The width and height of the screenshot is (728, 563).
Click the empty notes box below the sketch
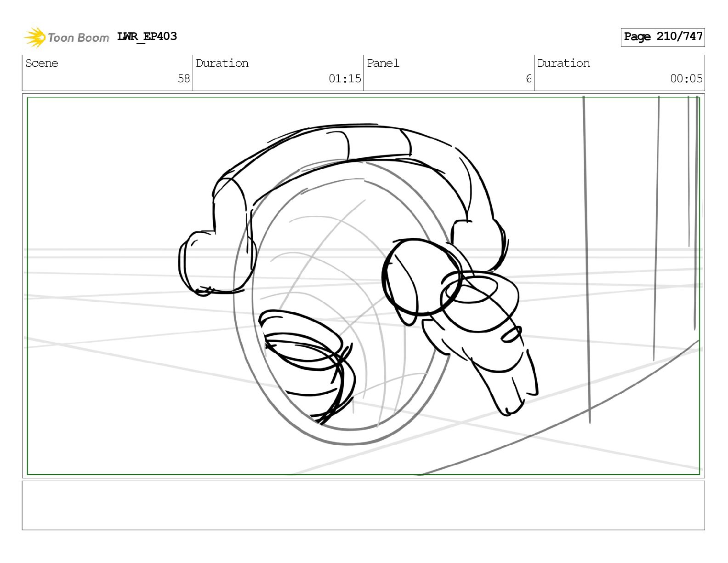(x=364, y=506)
